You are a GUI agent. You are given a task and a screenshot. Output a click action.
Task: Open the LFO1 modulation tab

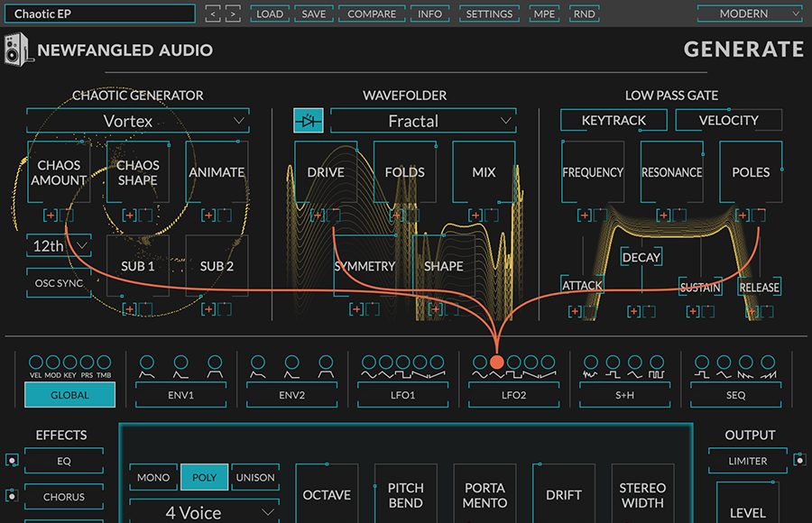click(x=402, y=395)
